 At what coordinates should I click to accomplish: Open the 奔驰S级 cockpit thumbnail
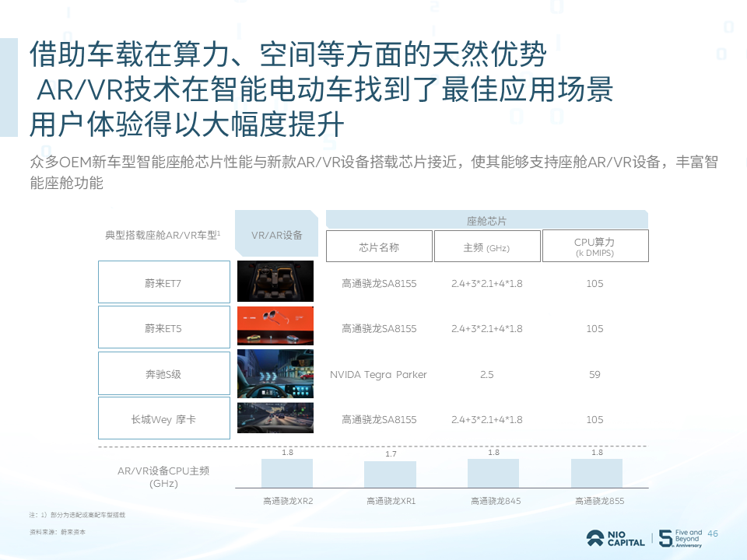tap(274, 373)
